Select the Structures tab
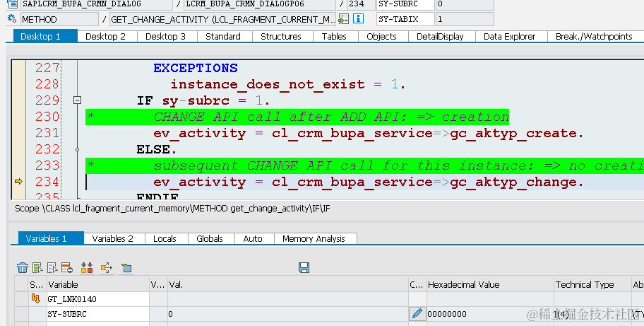This screenshot has height=326, width=644. (281, 36)
